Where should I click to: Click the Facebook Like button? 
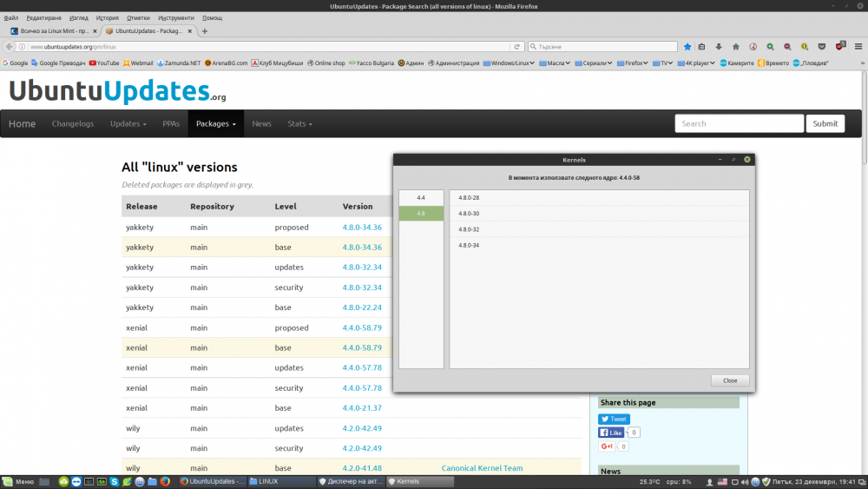611,433
